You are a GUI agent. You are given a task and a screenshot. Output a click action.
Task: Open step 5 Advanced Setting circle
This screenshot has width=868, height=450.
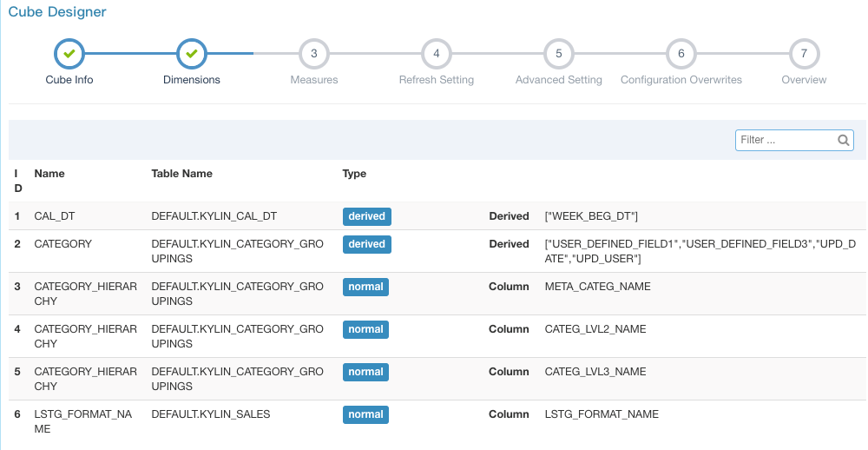click(558, 54)
